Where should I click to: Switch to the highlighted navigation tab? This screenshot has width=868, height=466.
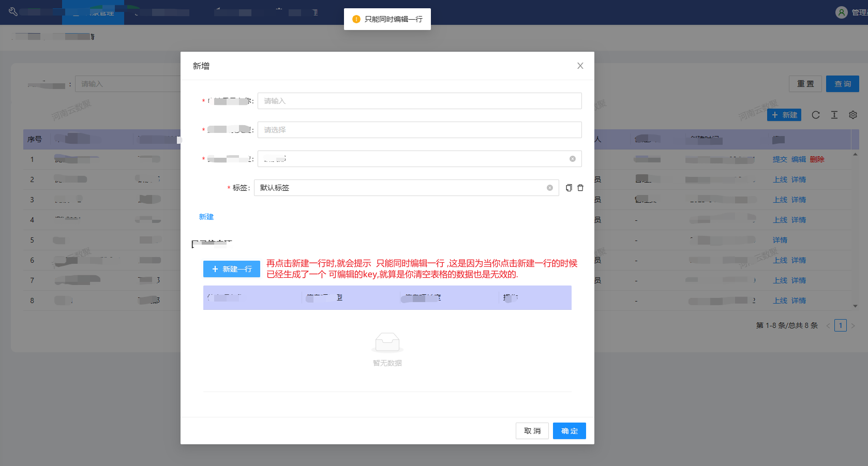click(x=93, y=11)
